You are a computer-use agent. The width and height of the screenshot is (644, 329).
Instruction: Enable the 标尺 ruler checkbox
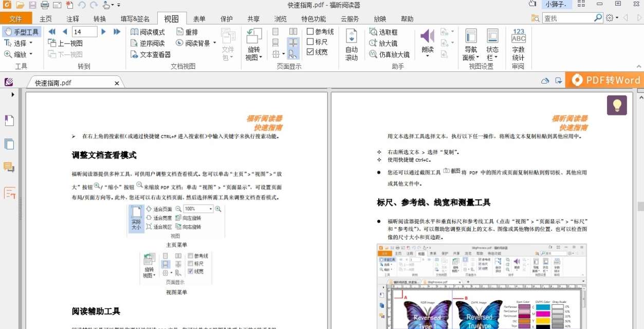310,42
